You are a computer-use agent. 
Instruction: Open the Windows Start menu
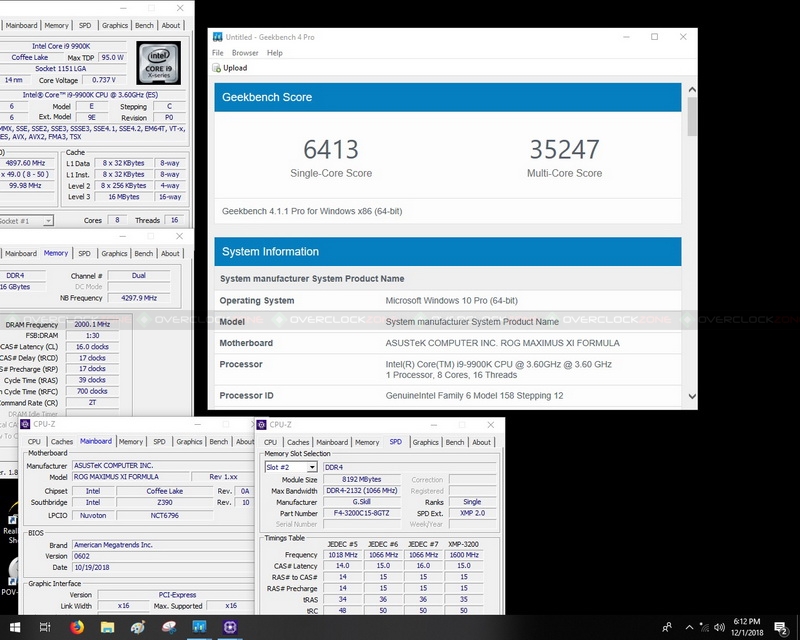click(15, 627)
